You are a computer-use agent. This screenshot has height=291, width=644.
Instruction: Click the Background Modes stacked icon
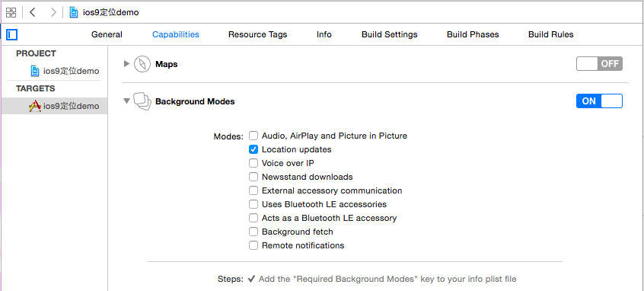[142, 101]
